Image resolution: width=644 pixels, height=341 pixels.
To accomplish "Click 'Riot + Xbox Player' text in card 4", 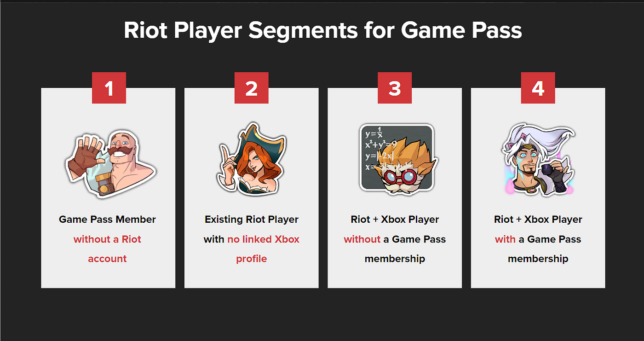I will [x=538, y=220].
